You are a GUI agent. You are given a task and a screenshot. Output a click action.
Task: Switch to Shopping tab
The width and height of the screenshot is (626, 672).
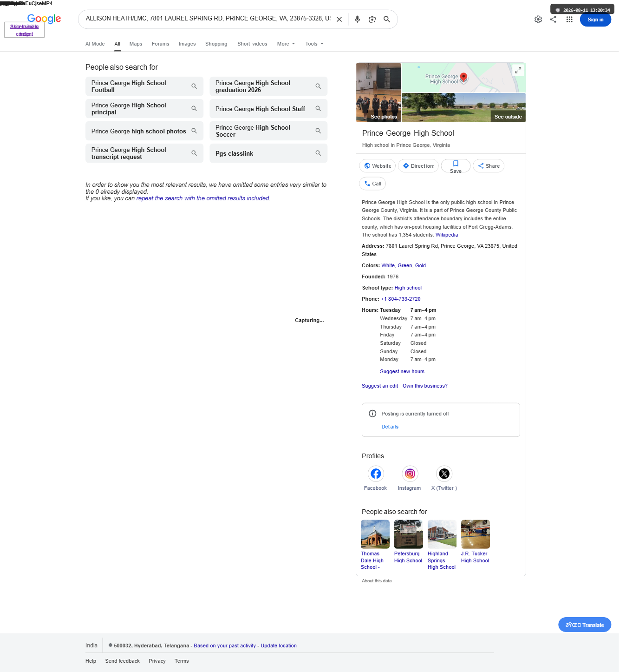pos(216,44)
